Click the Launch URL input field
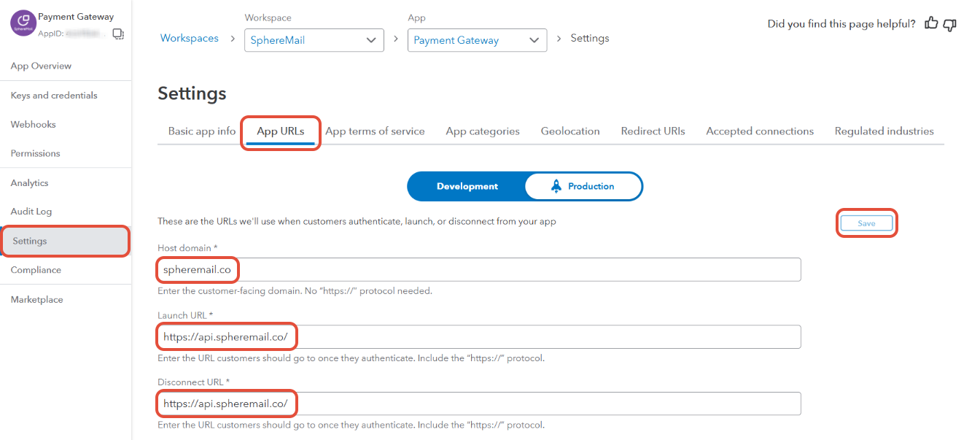This screenshot has height=440, width=980. [x=479, y=336]
